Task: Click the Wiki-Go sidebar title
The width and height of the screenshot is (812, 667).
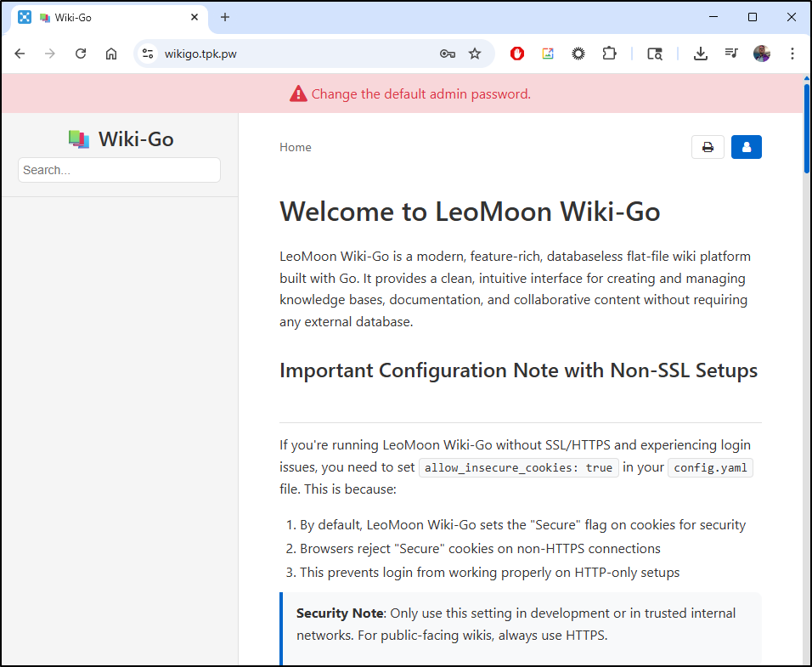Action: [x=136, y=139]
